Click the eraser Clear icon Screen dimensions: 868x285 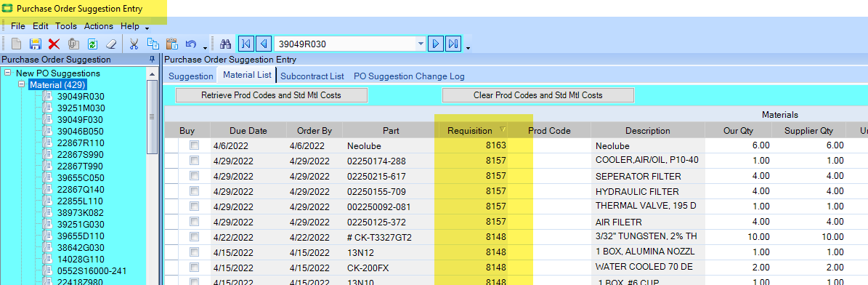tap(111, 44)
